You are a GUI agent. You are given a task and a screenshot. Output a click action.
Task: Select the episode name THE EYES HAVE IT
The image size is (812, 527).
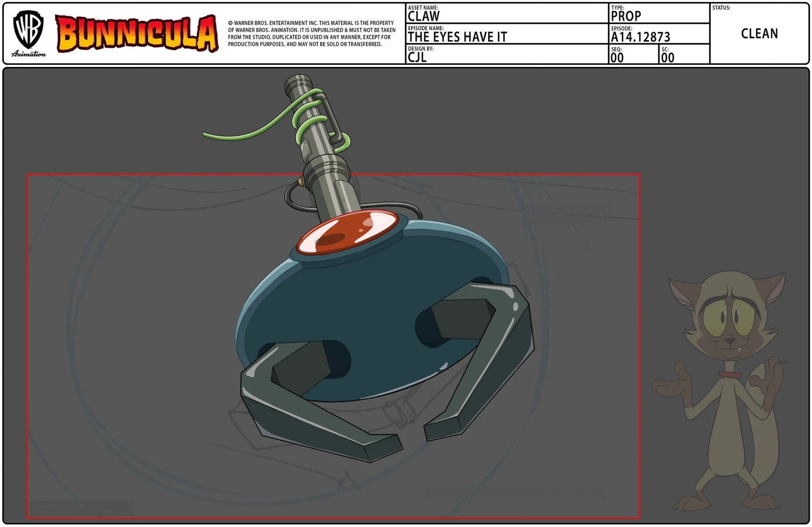(x=457, y=37)
